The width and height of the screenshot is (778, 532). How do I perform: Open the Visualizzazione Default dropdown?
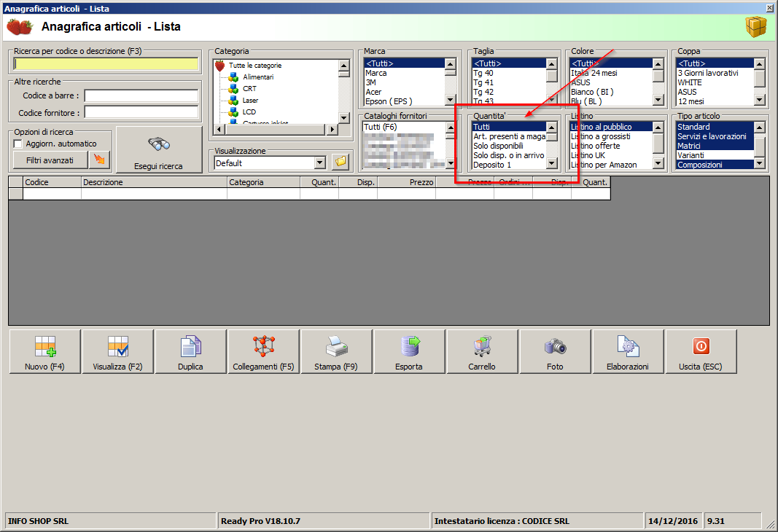pos(320,163)
